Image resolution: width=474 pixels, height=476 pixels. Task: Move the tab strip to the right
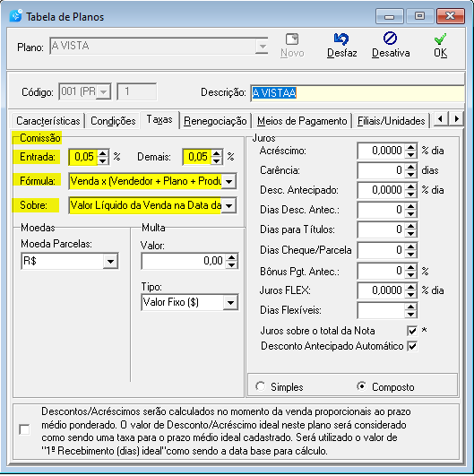click(456, 118)
